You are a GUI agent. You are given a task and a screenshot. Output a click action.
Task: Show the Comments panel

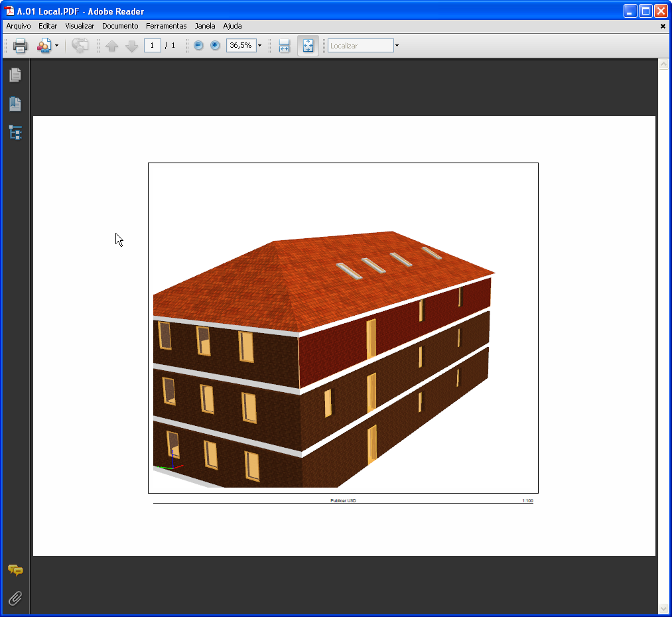tap(15, 571)
